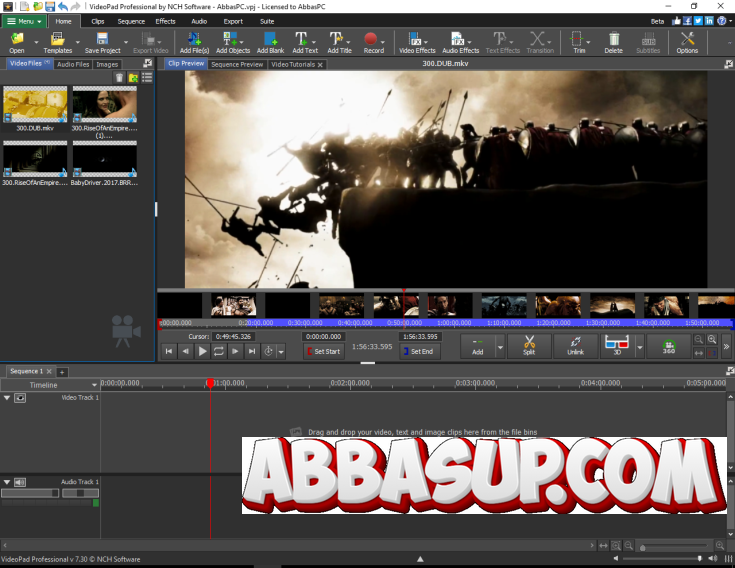Start recording with the Record button
The image size is (735, 568).
(373, 42)
